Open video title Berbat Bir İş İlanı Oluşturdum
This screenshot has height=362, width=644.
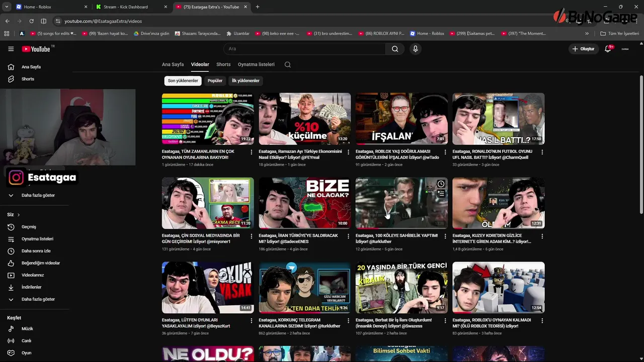393,323
